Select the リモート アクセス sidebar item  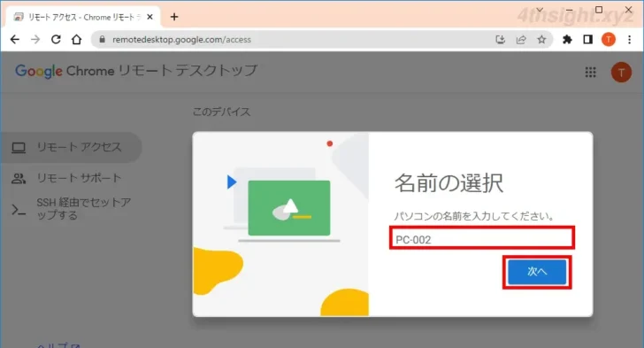tap(71, 147)
